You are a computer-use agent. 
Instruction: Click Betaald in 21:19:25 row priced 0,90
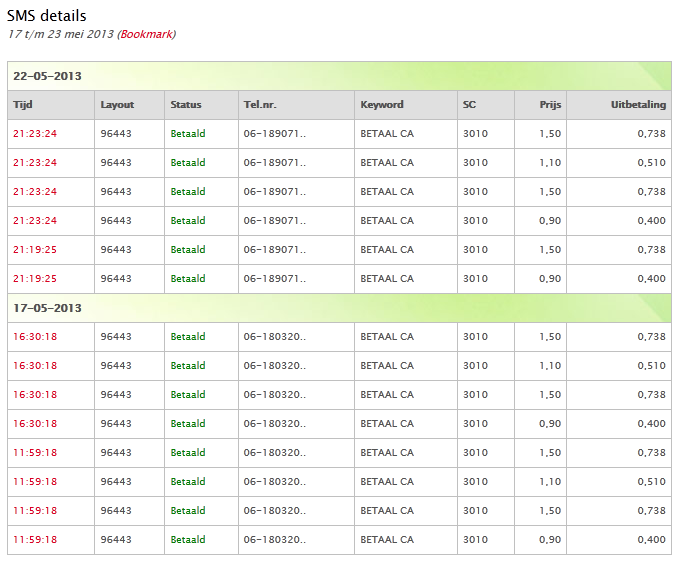188,278
